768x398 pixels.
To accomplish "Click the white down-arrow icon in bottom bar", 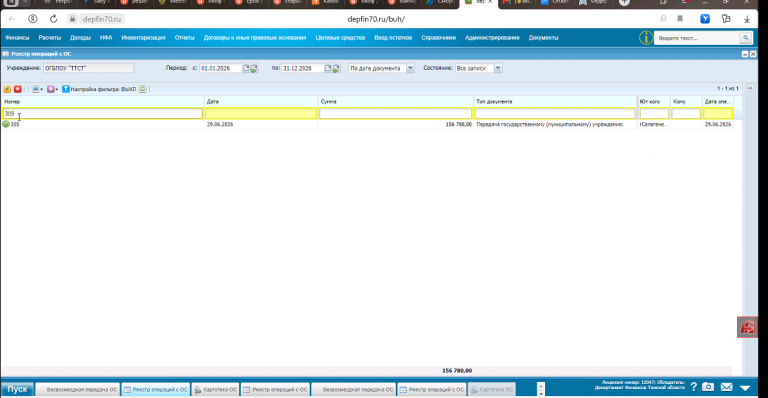I will [x=745, y=388].
